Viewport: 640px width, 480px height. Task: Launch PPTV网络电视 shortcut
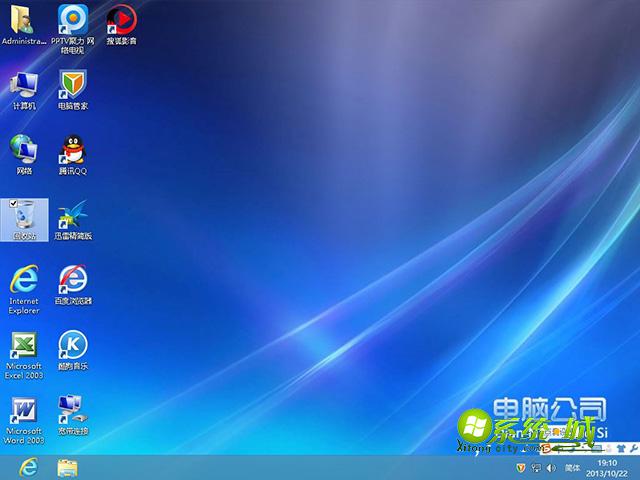(x=73, y=29)
